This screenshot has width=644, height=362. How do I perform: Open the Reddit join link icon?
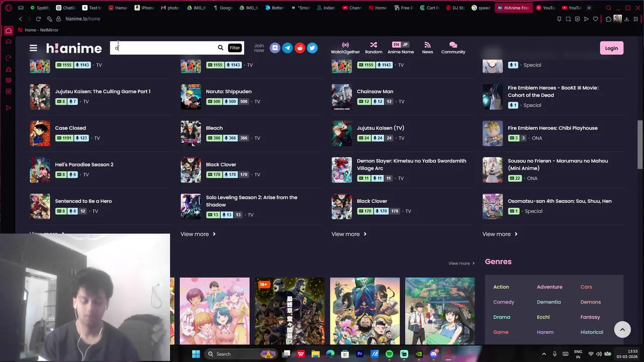300,48
